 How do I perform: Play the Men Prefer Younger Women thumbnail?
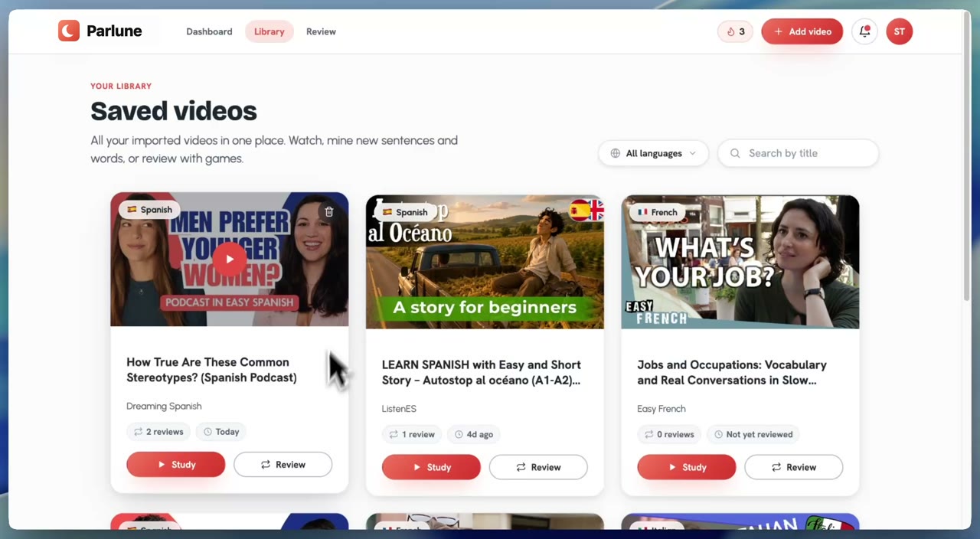click(x=229, y=259)
